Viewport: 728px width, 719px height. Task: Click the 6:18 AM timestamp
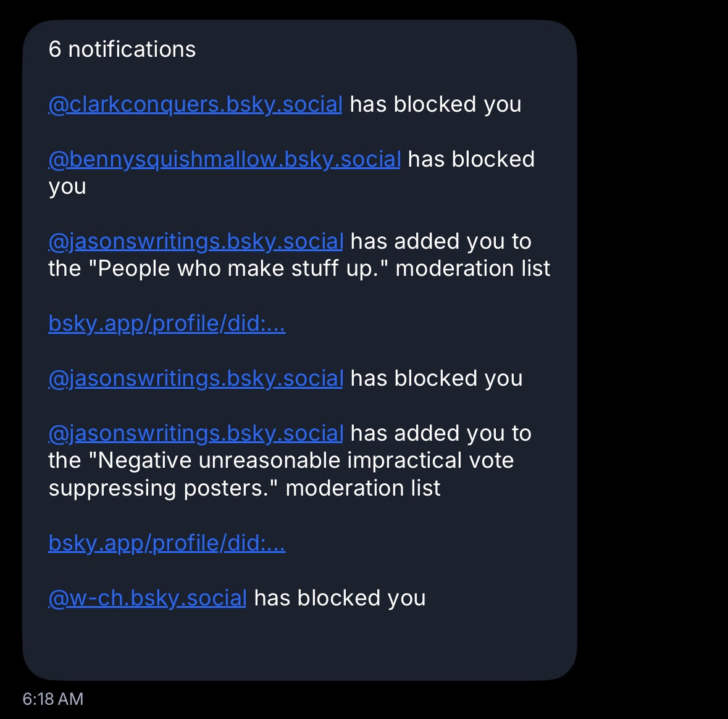point(52,699)
